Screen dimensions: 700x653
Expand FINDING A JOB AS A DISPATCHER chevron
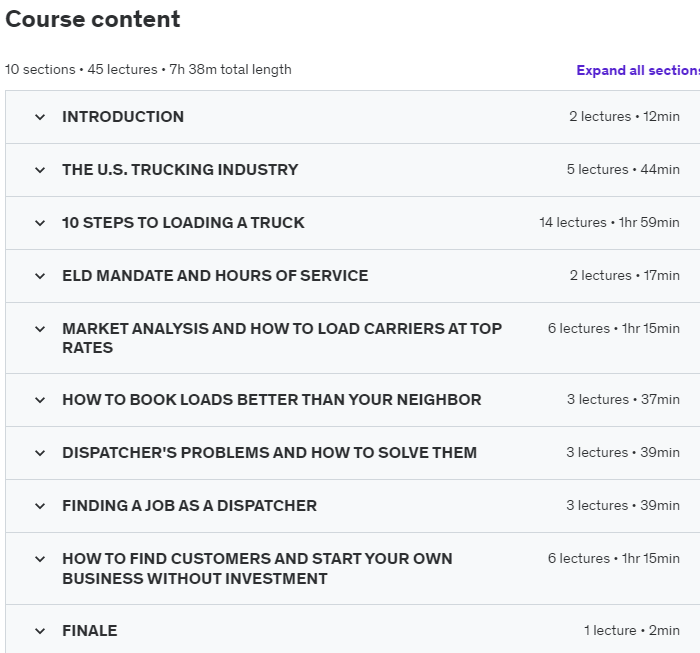tap(40, 506)
